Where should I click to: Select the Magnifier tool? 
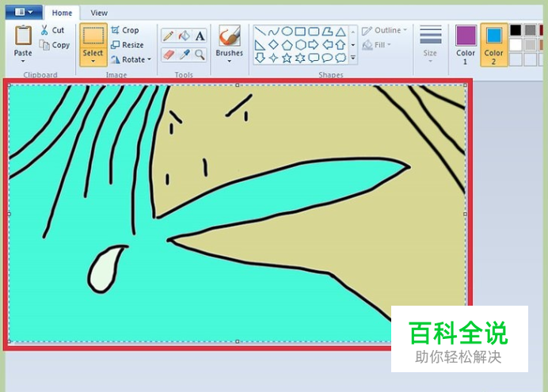click(x=200, y=55)
